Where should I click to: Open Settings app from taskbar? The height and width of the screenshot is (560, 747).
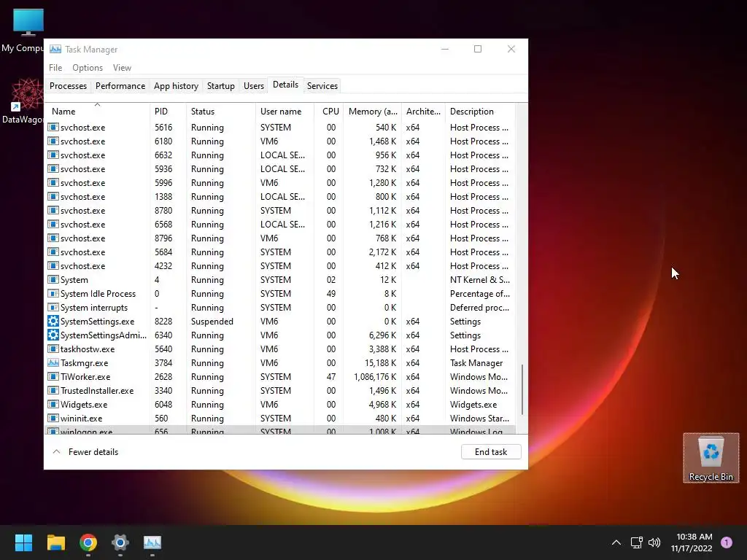click(120, 542)
